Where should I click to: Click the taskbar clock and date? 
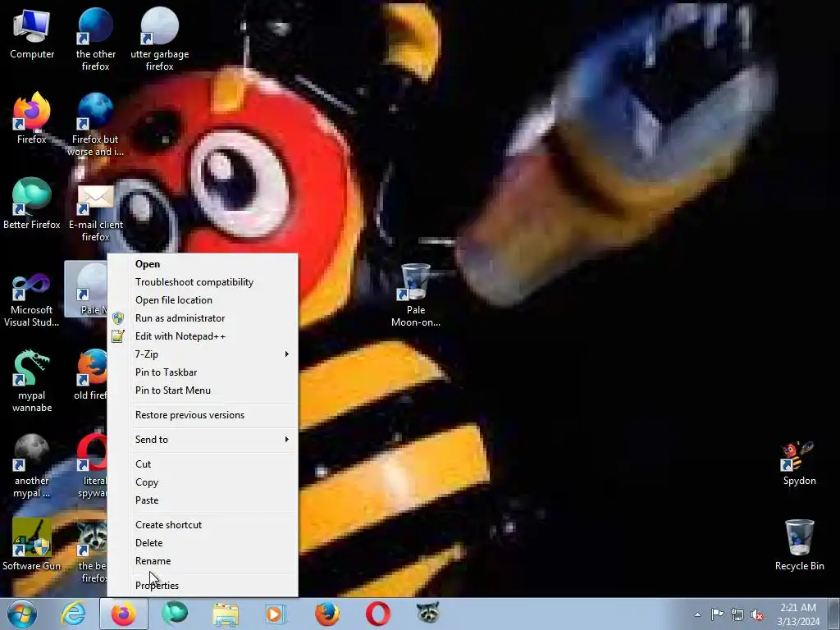[x=798, y=614]
